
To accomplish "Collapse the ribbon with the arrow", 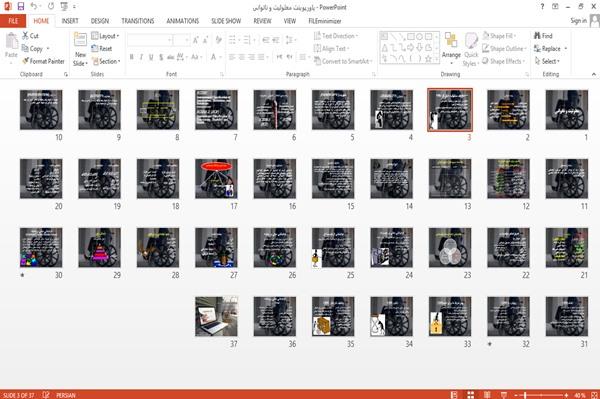I will 593,74.
